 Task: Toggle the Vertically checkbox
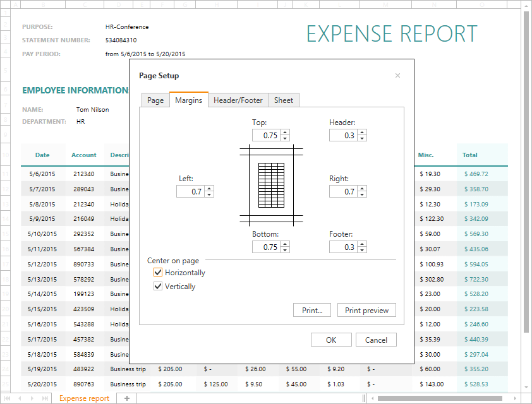[x=158, y=287]
